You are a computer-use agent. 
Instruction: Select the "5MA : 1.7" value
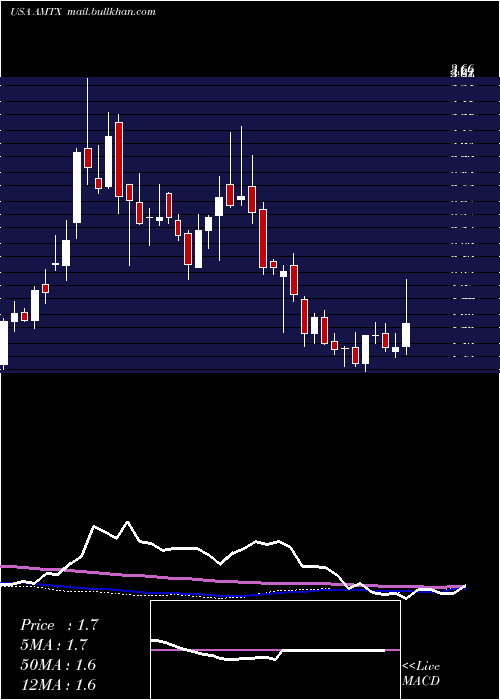(54, 645)
